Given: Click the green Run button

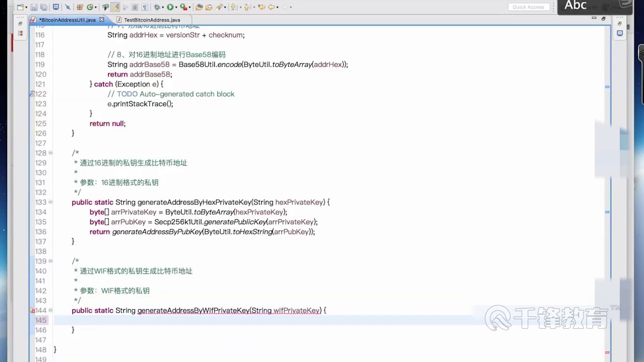Looking at the screenshot, I should click(x=170, y=7).
